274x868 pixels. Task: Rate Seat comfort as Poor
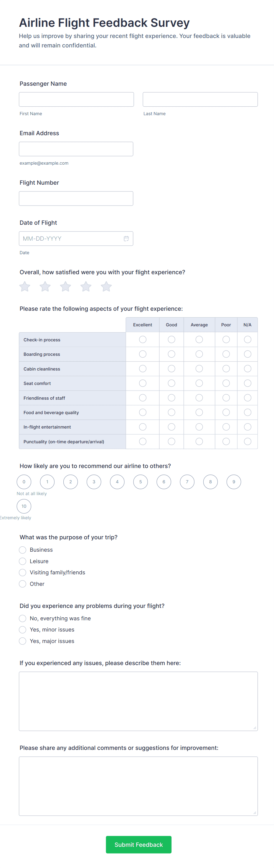coord(226,383)
